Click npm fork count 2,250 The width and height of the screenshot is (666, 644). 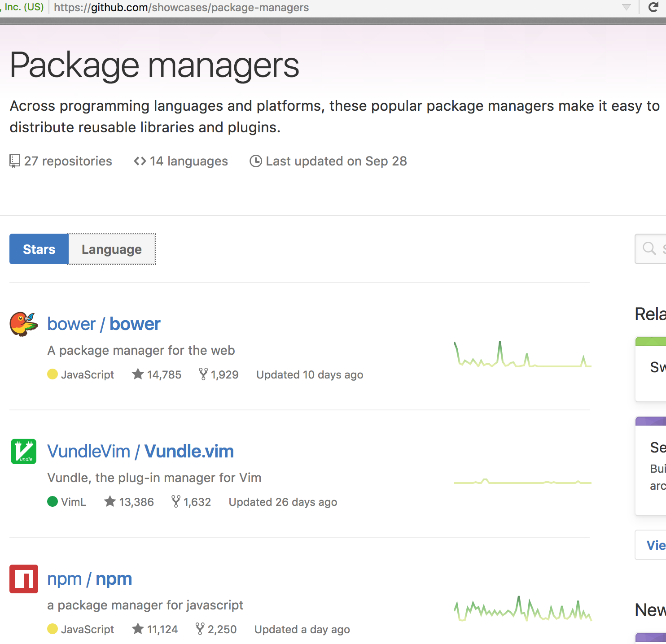coord(222,629)
